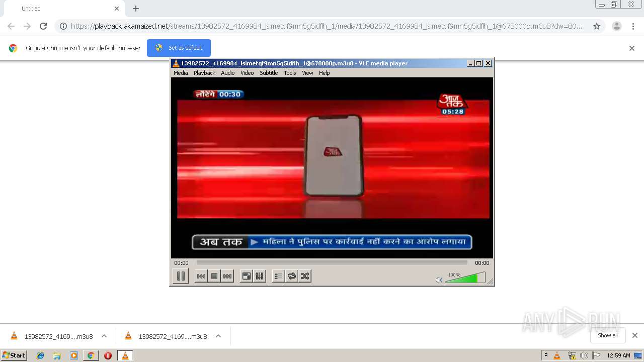The image size is (644, 362).
Task: Bookmark this page with the star icon
Action: coord(597,26)
